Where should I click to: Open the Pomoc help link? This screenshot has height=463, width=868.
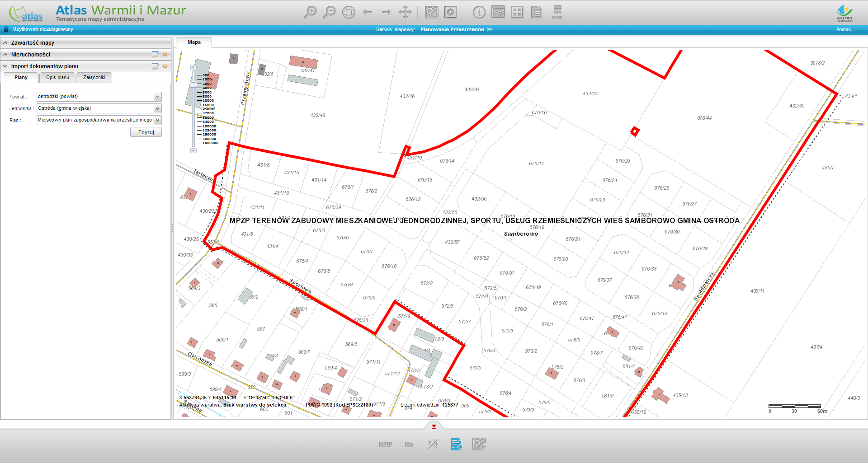[x=843, y=29]
